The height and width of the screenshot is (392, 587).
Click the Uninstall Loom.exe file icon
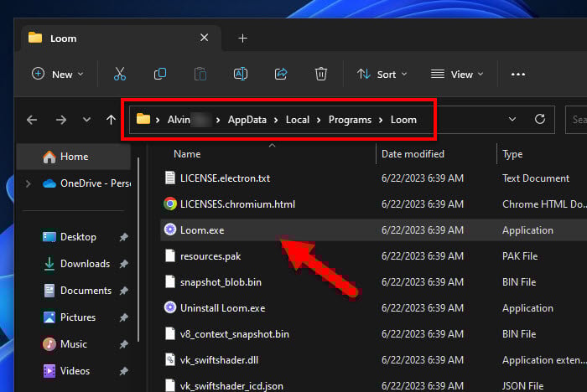point(170,307)
